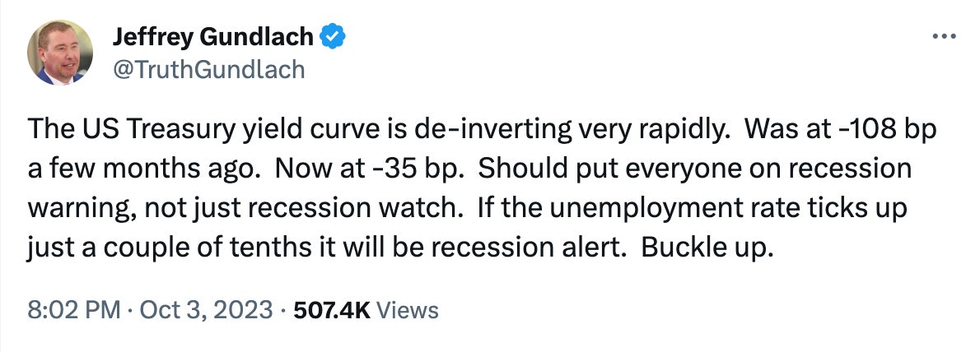980x352 pixels.
Task: Click the words recession watch
Action: (371, 208)
